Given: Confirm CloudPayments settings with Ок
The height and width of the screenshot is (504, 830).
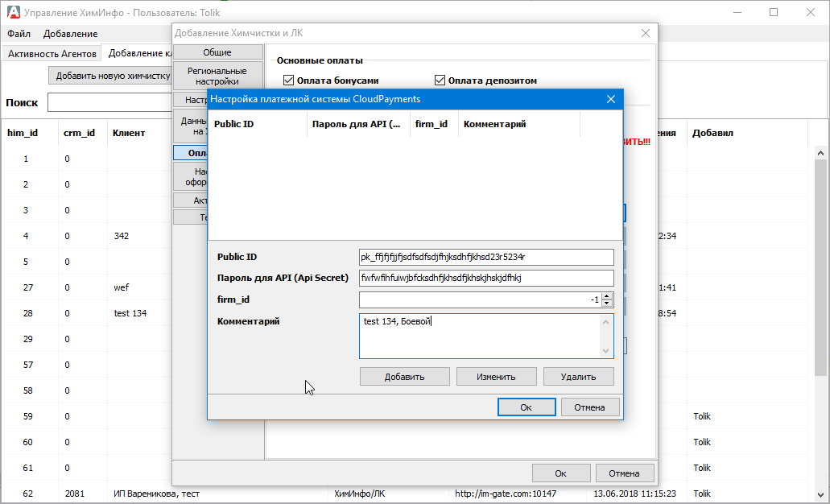Looking at the screenshot, I should 526,407.
